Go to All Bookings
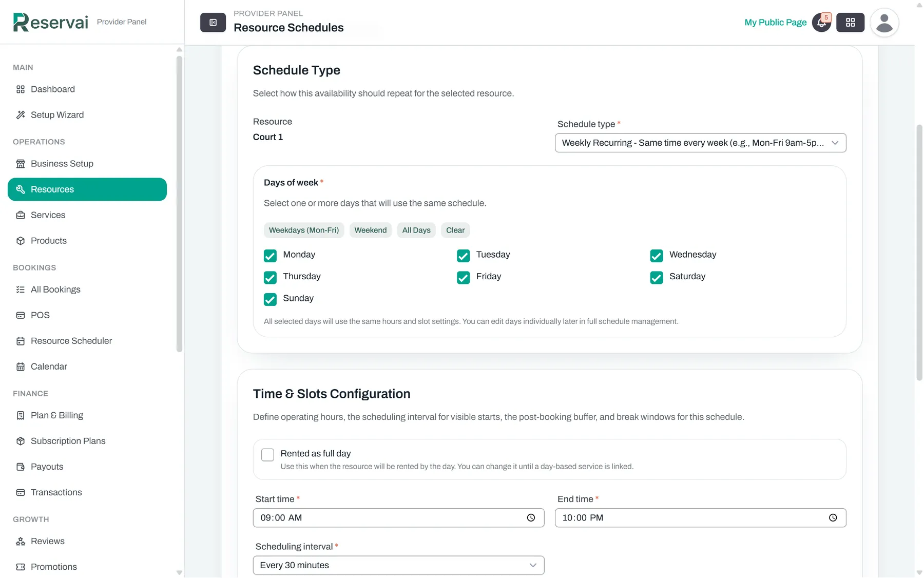 (x=87, y=290)
